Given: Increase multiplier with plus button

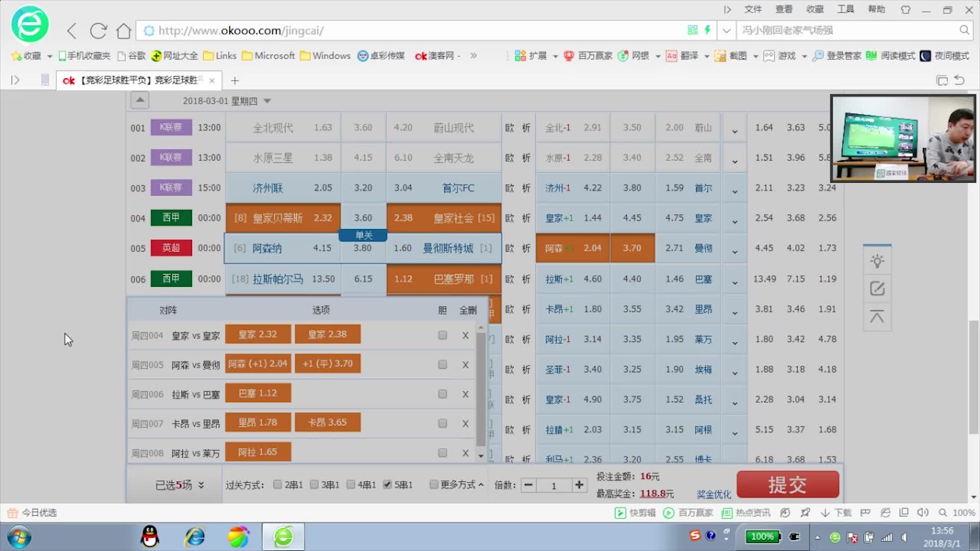Looking at the screenshot, I should (579, 485).
